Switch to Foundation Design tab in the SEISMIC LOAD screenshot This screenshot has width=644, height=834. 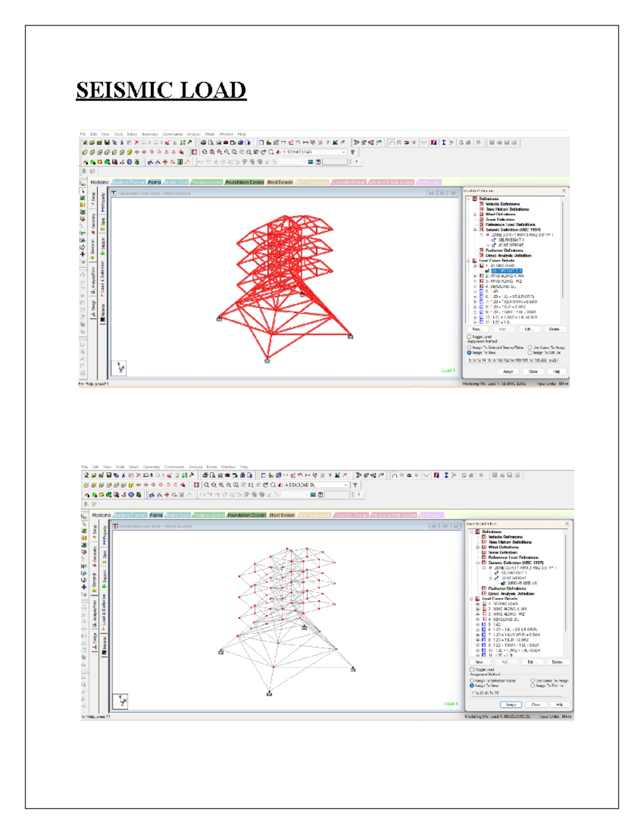pos(245,183)
